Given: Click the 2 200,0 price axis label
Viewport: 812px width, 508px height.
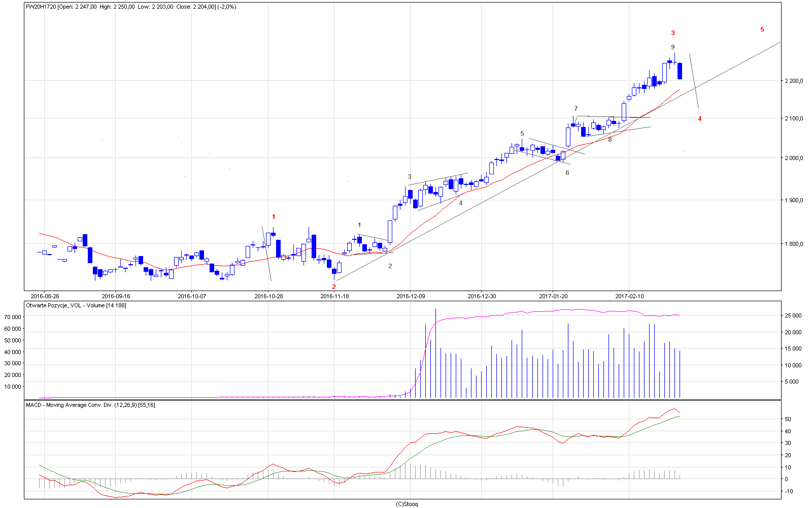Looking at the screenshot, I should point(794,81).
